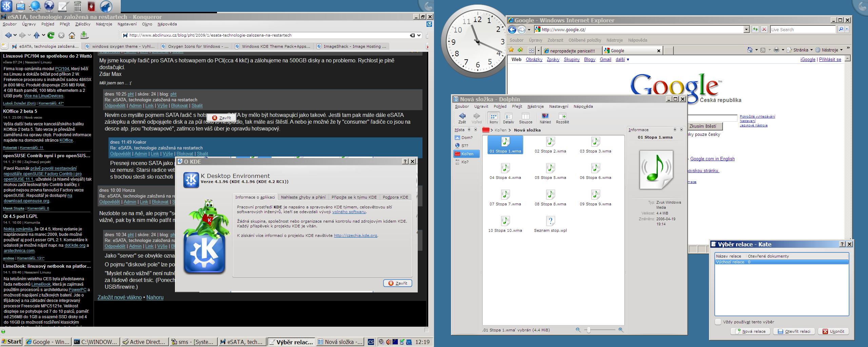Switch to 'Podpora KDE' tab
Viewport: 868px width, 347px height.
(395, 197)
